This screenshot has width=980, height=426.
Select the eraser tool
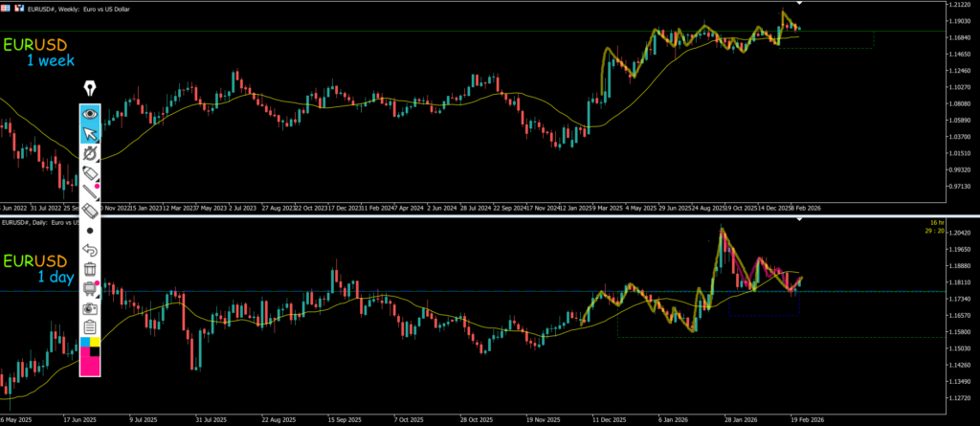pyautogui.click(x=90, y=212)
